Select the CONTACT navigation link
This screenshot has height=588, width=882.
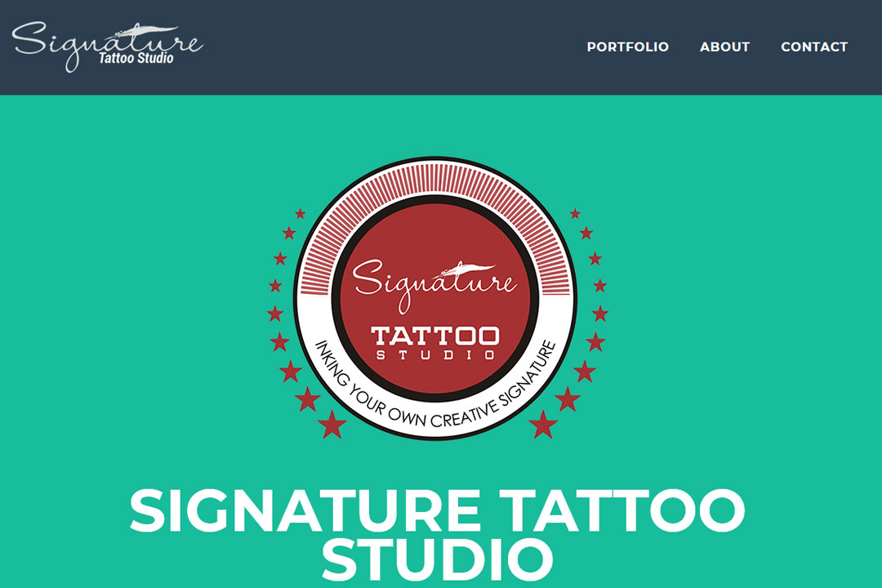tap(814, 47)
